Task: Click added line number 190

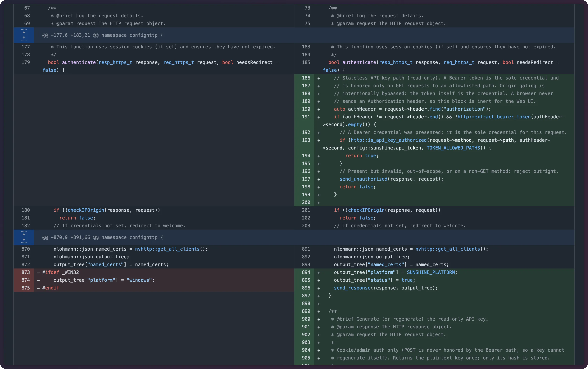Action: point(306,109)
